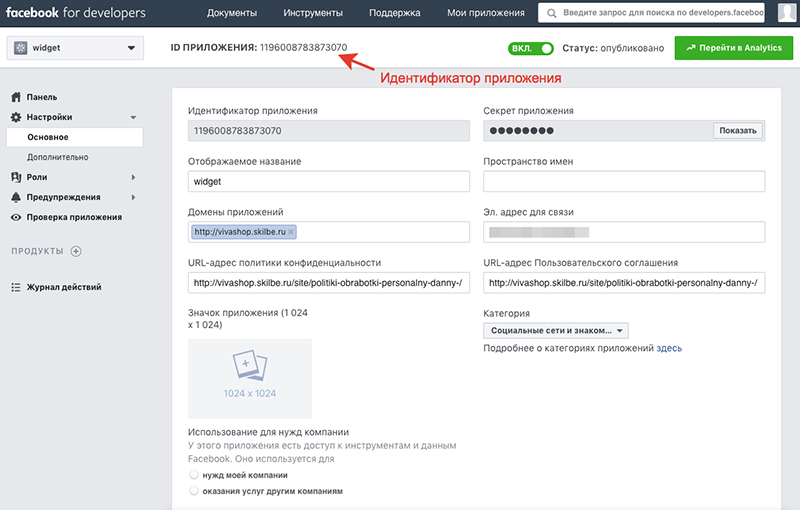The image size is (800, 510).
Task: Click the Панель home icon in sidebar
Action: click(x=16, y=97)
